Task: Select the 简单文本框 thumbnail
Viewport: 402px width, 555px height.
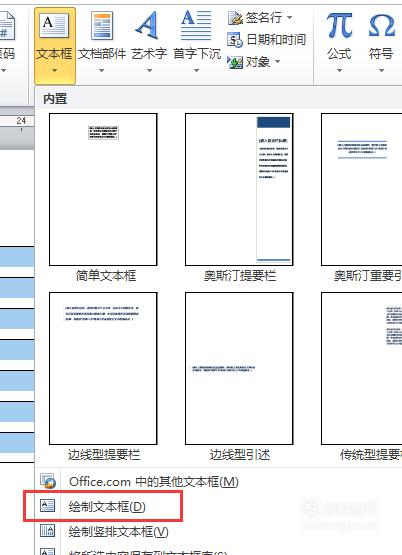Action: click(x=103, y=189)
